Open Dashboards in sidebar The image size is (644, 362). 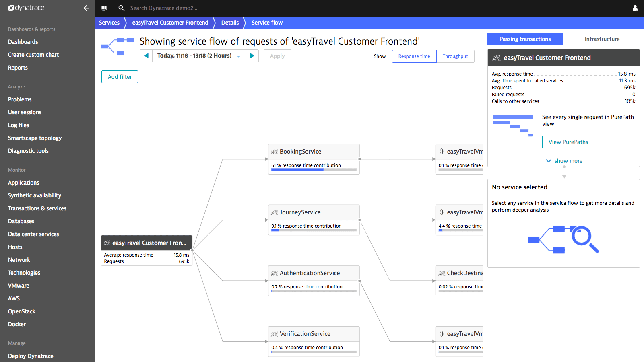click(x=23, y=42)
